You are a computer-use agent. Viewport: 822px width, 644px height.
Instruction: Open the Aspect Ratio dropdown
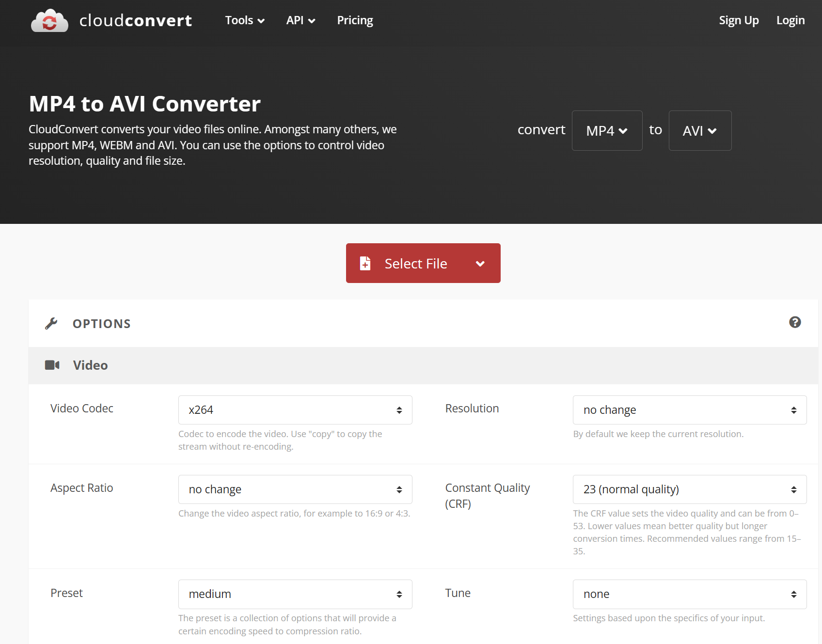point(295,489)
